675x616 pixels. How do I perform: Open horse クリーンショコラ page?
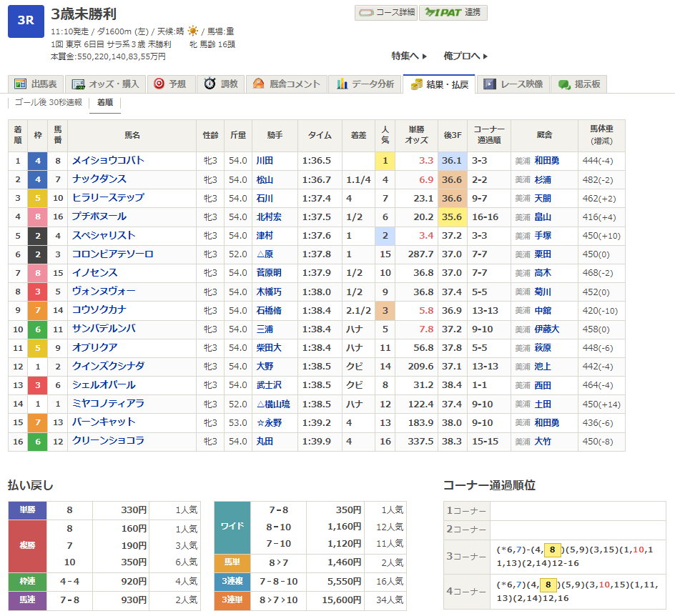108,441
